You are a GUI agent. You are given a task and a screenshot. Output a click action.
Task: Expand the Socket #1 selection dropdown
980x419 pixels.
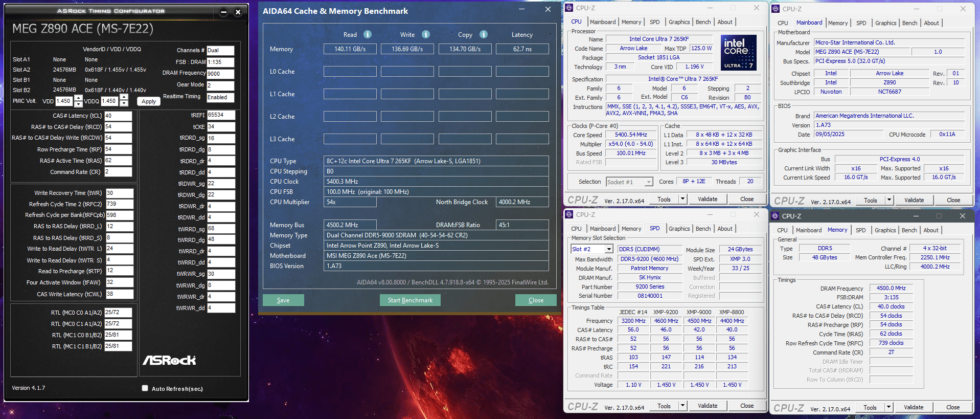[x=649, y=182]
